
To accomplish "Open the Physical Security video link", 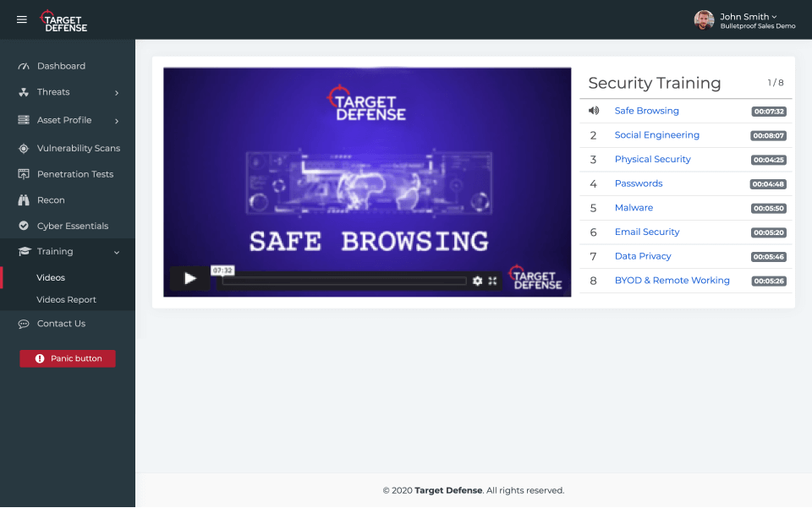I will [x=652, y=160].
